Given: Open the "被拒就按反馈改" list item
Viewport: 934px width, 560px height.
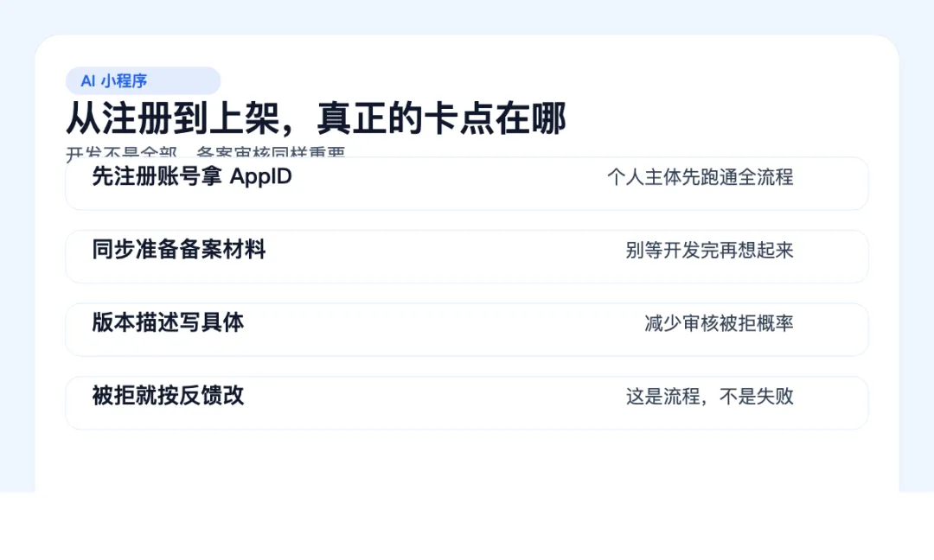Looking at the screenshot, I should [466, 403].
